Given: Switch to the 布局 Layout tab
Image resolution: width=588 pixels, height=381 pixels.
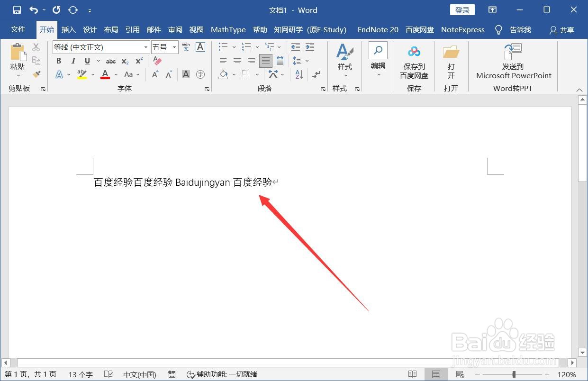Looking at the screenshot, I should tap(111, 29).
